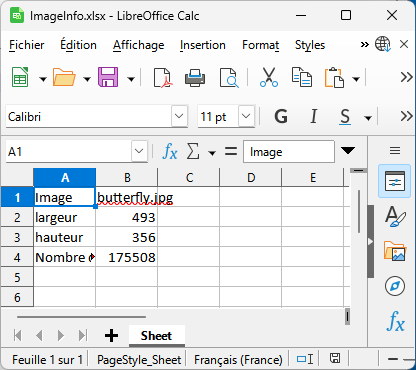The height and width of the screenshot is (370, 416).
Task: Open the Affichage menu
Action: (139, 45)
